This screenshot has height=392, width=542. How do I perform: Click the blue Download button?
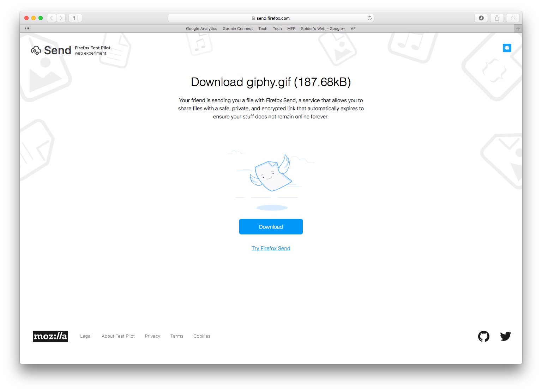tap(271, 227)
